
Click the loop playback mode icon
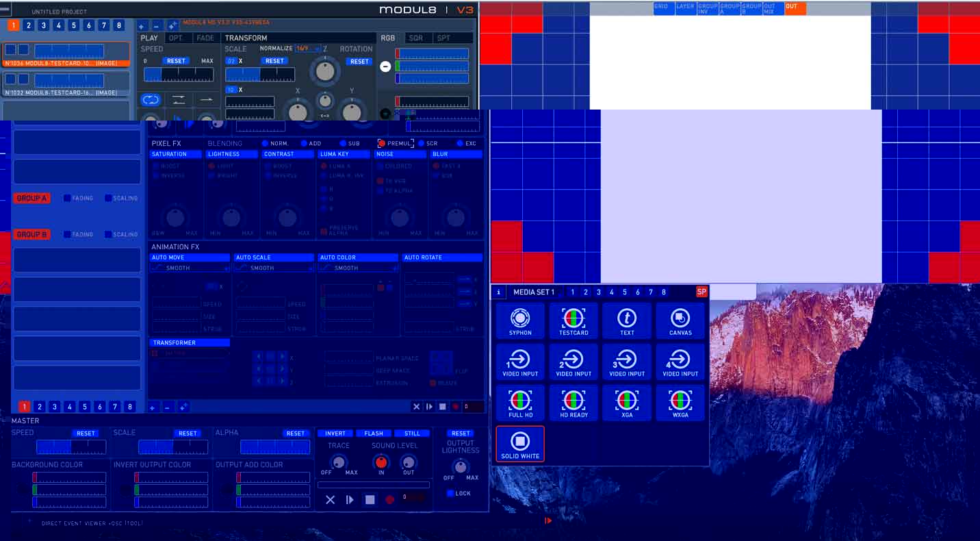coord(150,100)
